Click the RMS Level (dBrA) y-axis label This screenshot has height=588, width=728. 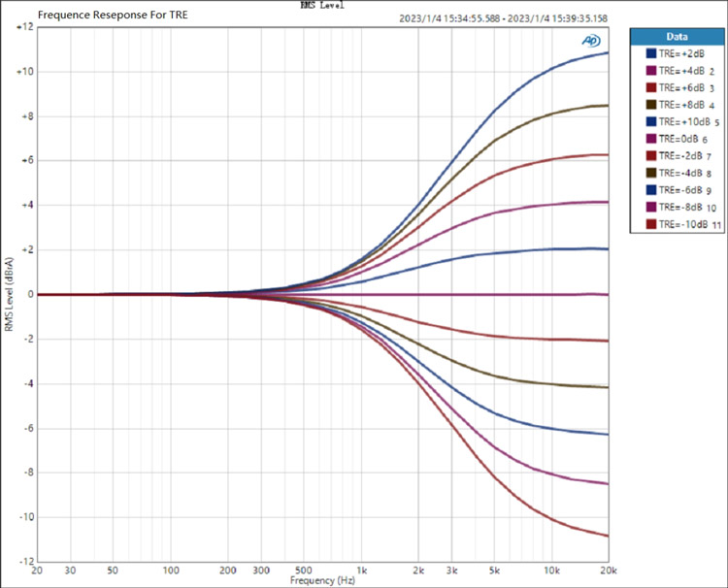click(x=9, y=294)
